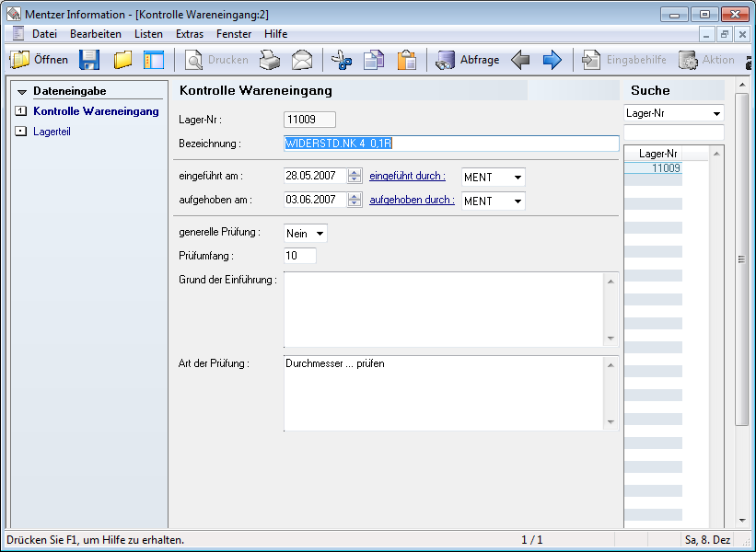Select 11009 in the Lager-Nr search list

click(665, 168)
